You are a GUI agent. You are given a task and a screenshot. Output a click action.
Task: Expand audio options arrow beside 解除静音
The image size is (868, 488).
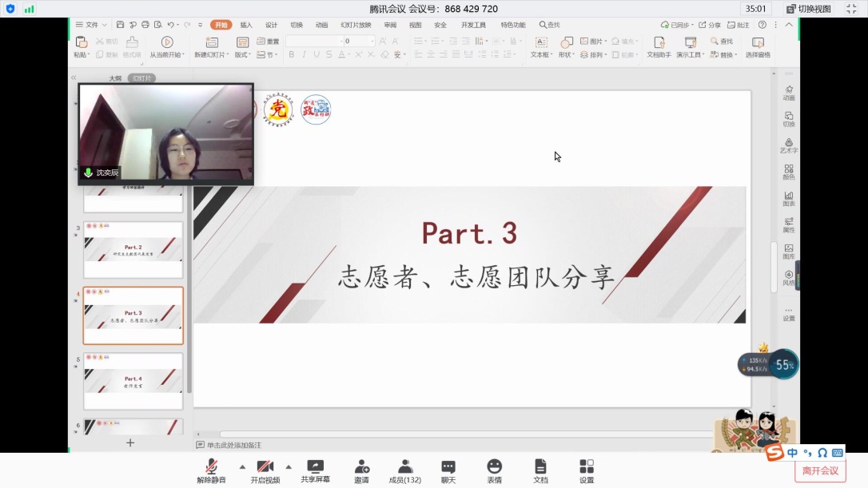[242, 466]
